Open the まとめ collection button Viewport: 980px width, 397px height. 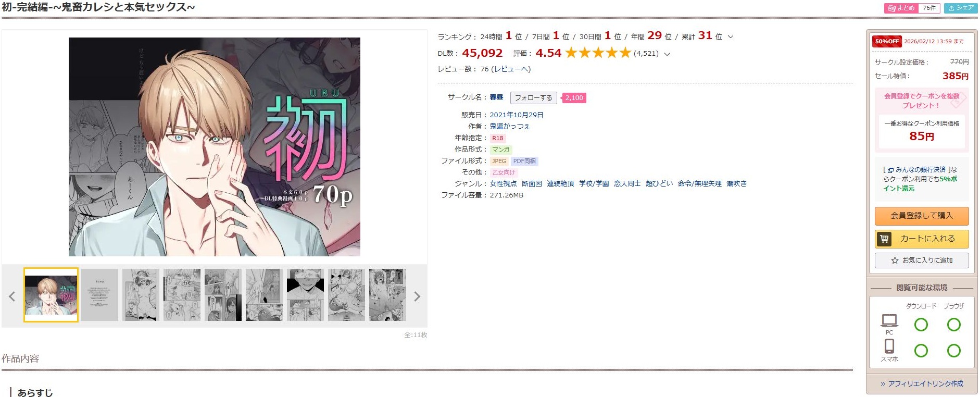(911, 8)
